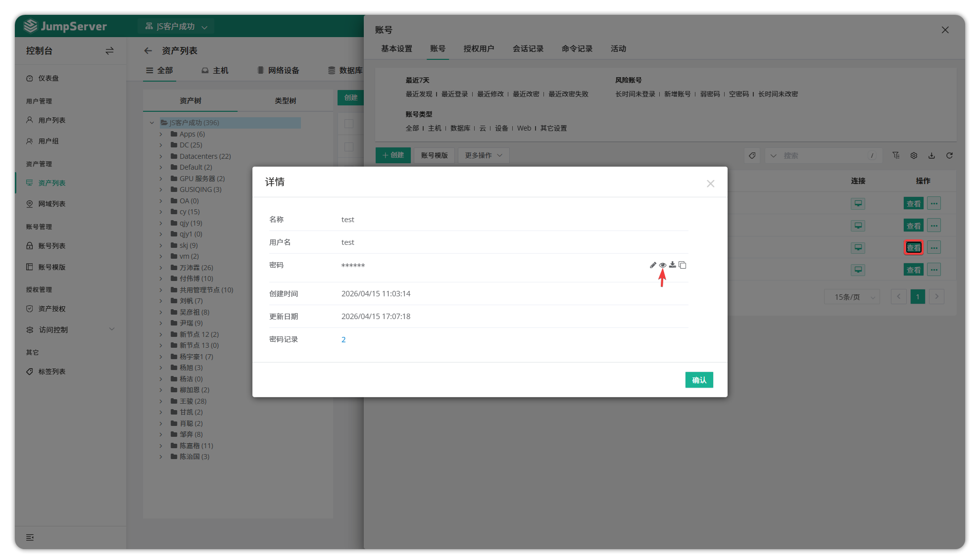The image size is (980, 559).
Task: Click the download password icon
Action: (x=672, y=265)
